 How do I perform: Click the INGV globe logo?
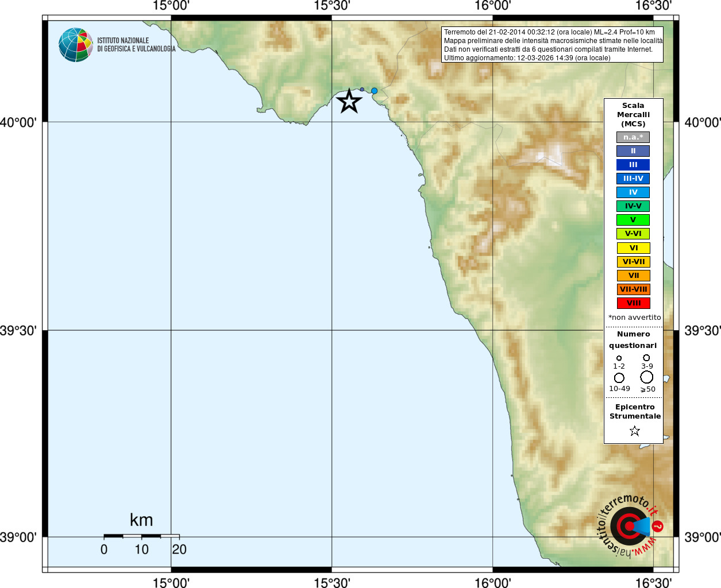pos(76,45)
